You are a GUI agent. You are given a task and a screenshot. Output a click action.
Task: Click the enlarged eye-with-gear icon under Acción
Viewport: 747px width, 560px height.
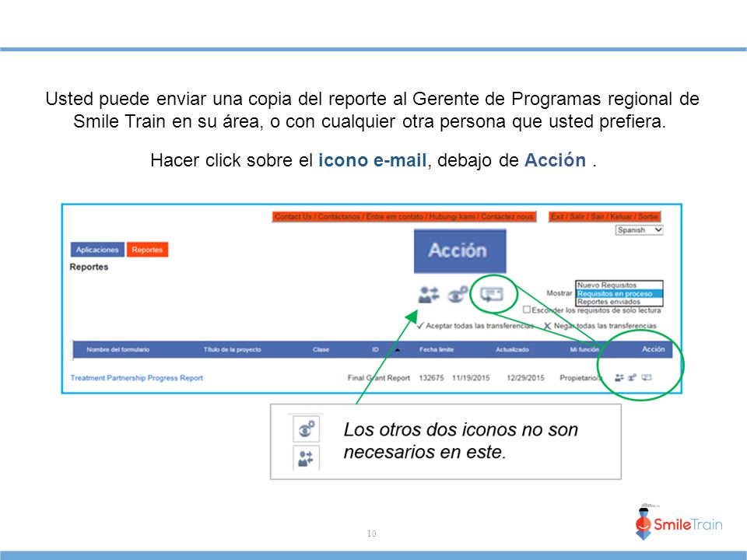[x=458, y=295]
